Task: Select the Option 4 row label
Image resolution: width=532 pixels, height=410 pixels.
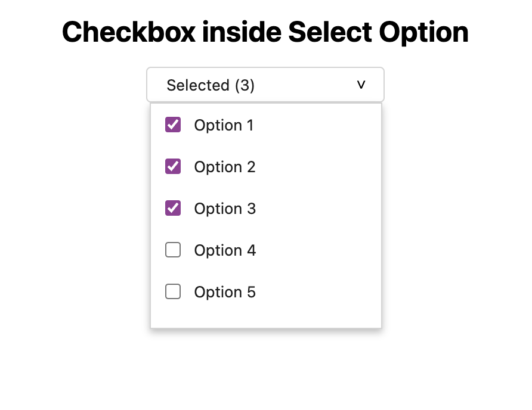Action: (x=225, y=250)
